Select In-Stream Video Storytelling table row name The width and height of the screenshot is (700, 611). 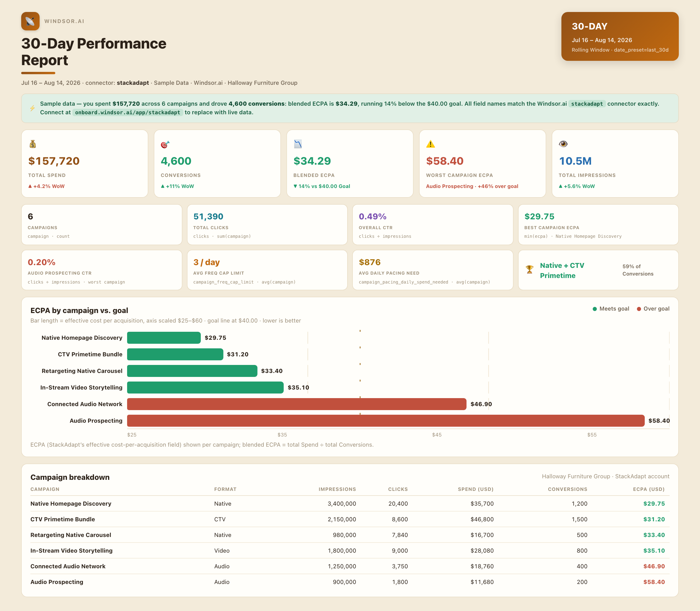tap(72, 551)
